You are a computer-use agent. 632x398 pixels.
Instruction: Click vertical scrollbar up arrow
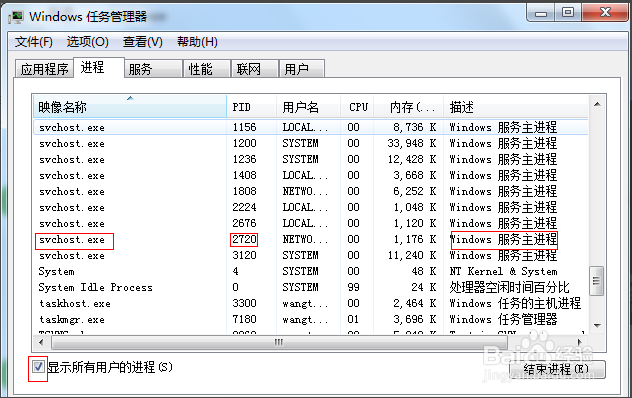click(x=597, y=104)
